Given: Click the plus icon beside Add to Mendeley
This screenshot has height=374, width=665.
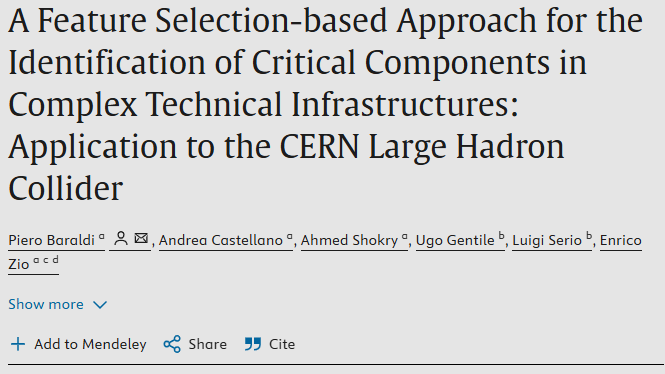Looking at the screenshot, I should (x=18, y=344).
